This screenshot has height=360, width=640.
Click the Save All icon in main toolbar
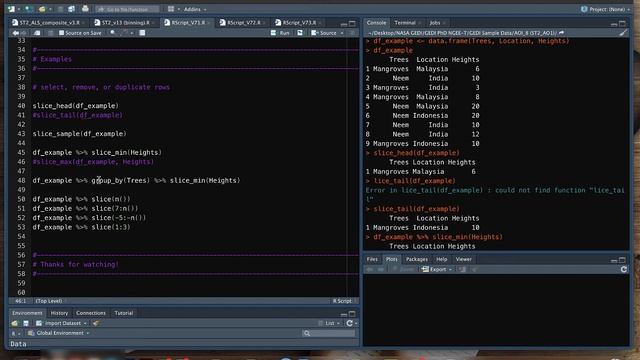click(x=71, y=9)
